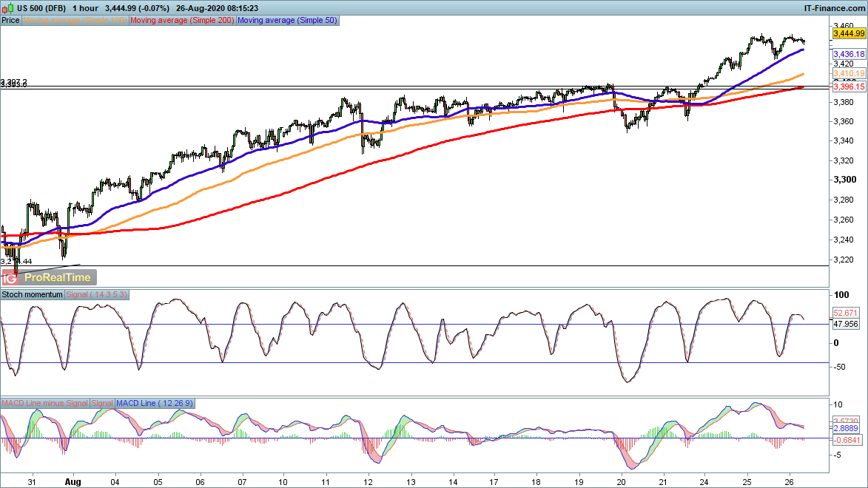Click the IG logo on the watermark
Viewport: 868px width, 488px height.
tap(10, 277)
